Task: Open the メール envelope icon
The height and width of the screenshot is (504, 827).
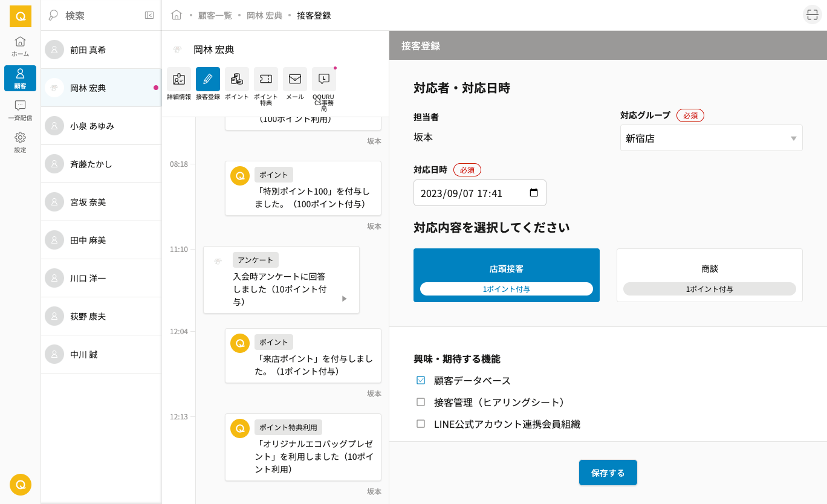Action: (294, 79)
